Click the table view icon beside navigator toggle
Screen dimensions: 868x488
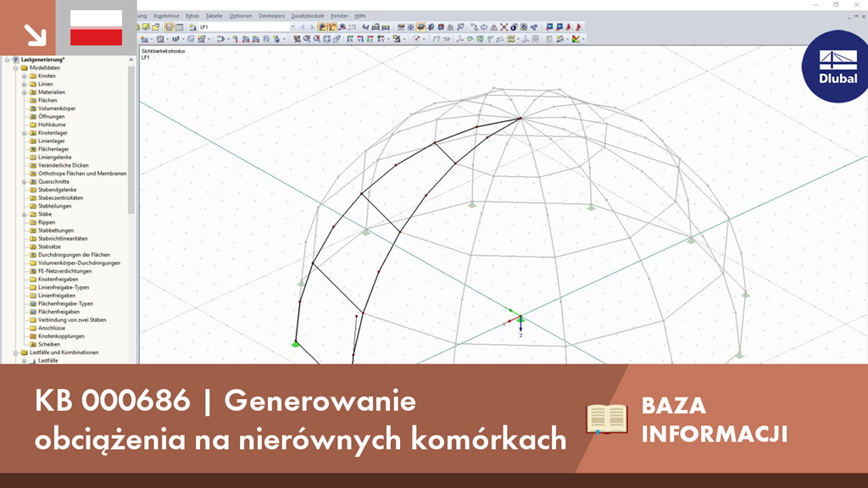click(x=180, y=27)
